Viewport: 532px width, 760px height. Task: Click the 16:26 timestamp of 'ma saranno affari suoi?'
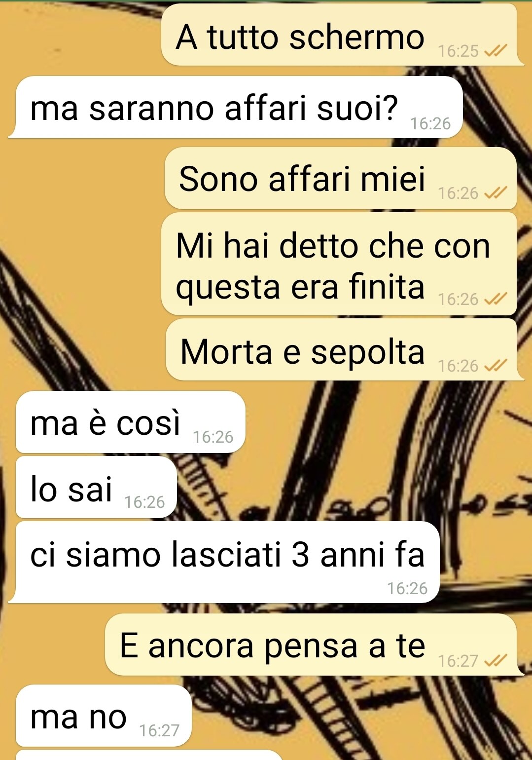[430, 123]
